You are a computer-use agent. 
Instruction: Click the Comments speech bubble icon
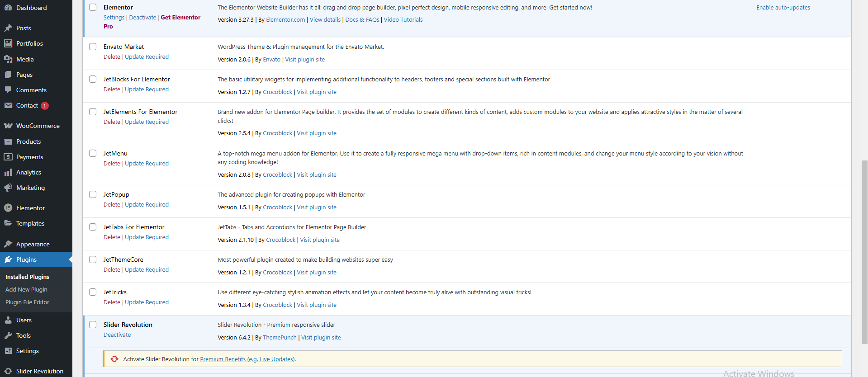click(8, 90)
